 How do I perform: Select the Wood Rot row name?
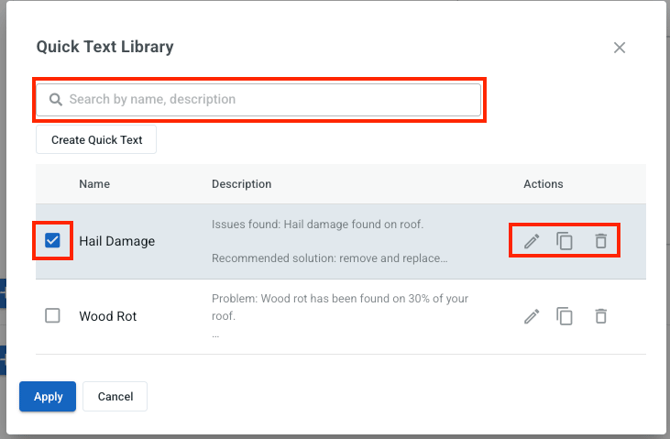click(x=108, y=316)
